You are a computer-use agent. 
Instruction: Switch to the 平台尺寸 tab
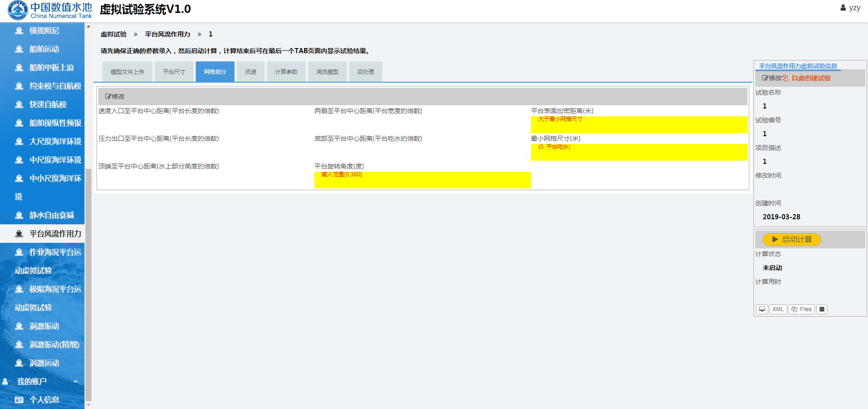pos(174,72)
